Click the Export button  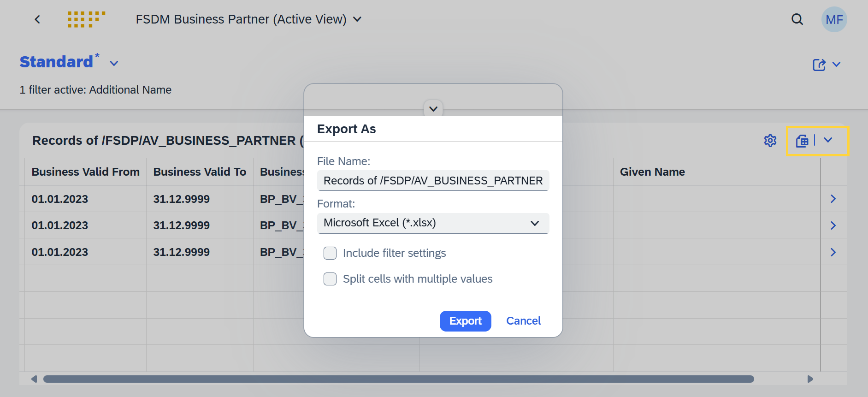(466, 321)
